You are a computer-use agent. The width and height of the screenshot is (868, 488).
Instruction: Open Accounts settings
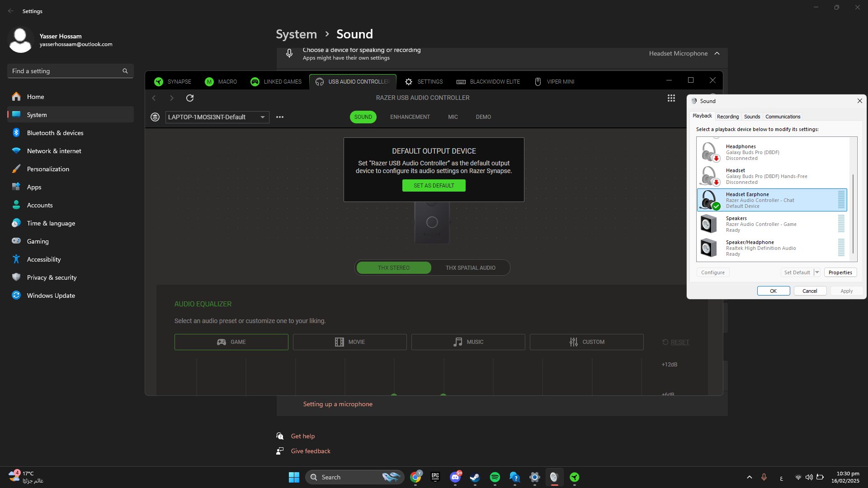[70, 205]
